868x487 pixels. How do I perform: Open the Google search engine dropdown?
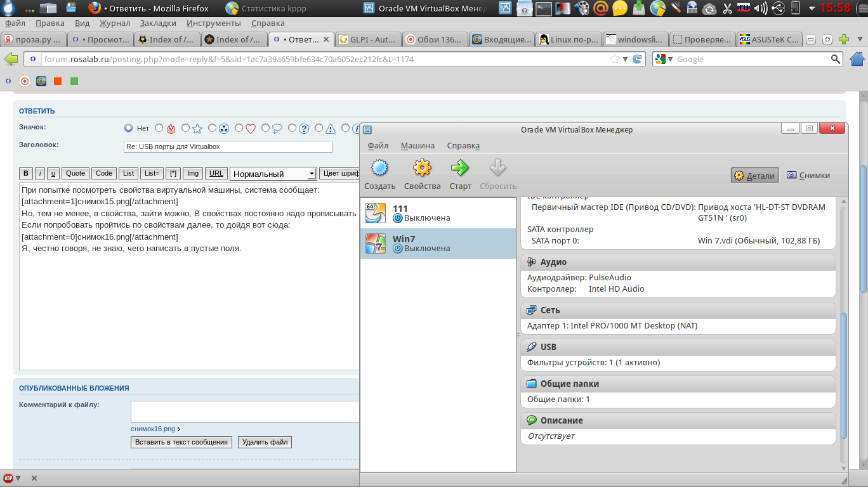664,59
